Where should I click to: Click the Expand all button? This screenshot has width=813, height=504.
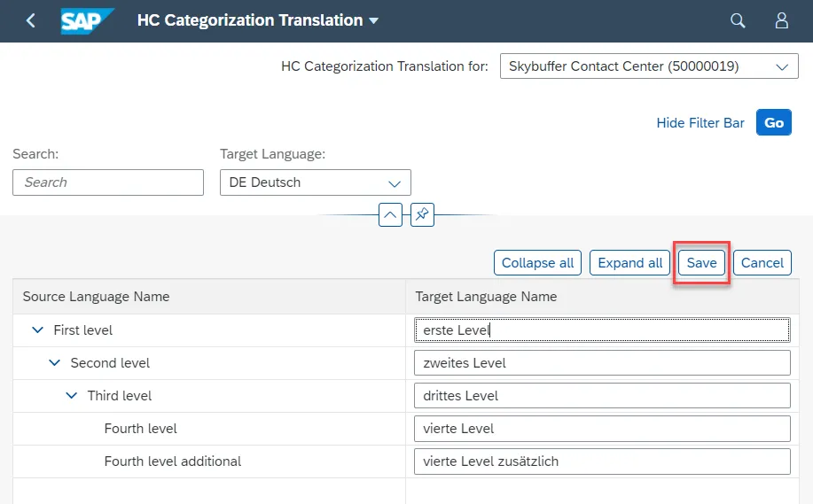tap(629, 262)
